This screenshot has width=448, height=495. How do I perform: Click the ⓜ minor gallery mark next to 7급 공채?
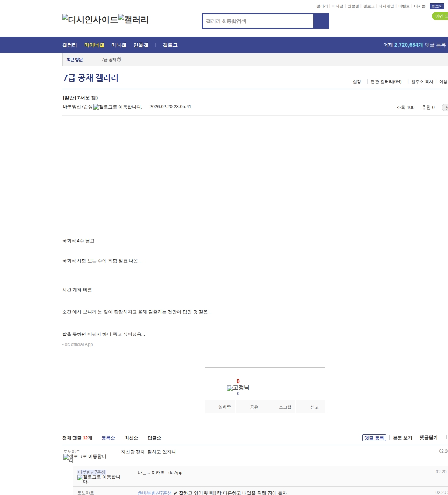tap(119, 60)
